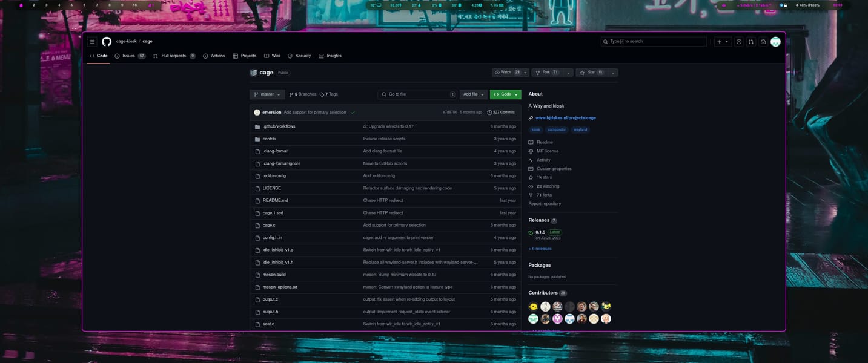Open the Security tab

coord(299,56)
